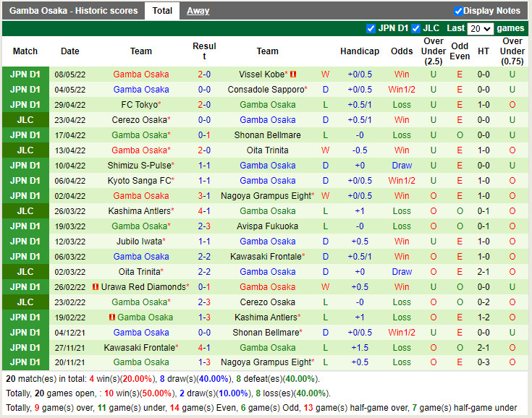Click the Odd Even column header
This screenshot has height=418, width=532.
460,51
